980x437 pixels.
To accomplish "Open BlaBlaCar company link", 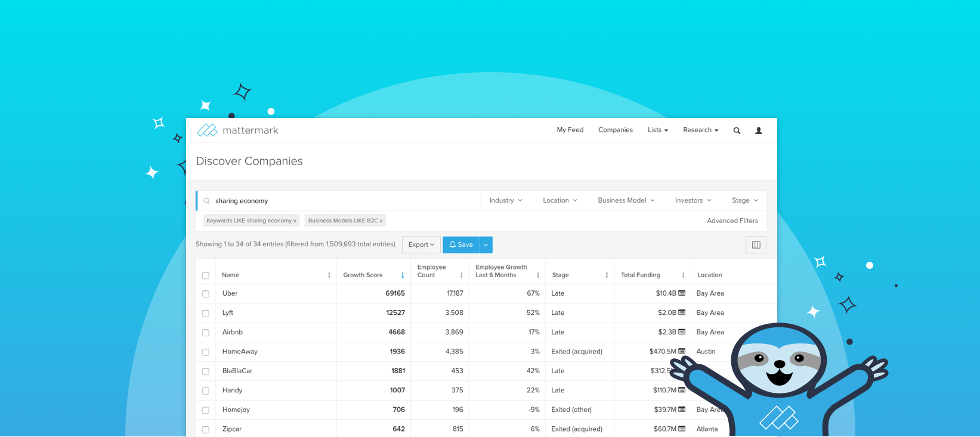I will pos(237,371).
